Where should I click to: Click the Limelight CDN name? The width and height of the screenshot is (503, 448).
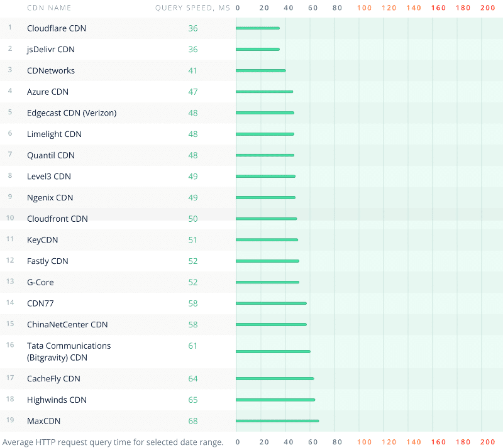[54, 134]
